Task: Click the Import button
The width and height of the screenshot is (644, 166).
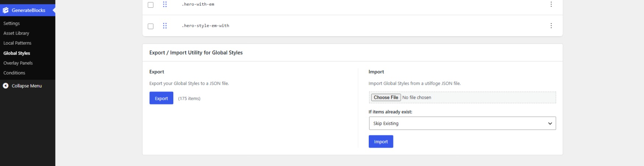Action: click(x=381, y=142)
